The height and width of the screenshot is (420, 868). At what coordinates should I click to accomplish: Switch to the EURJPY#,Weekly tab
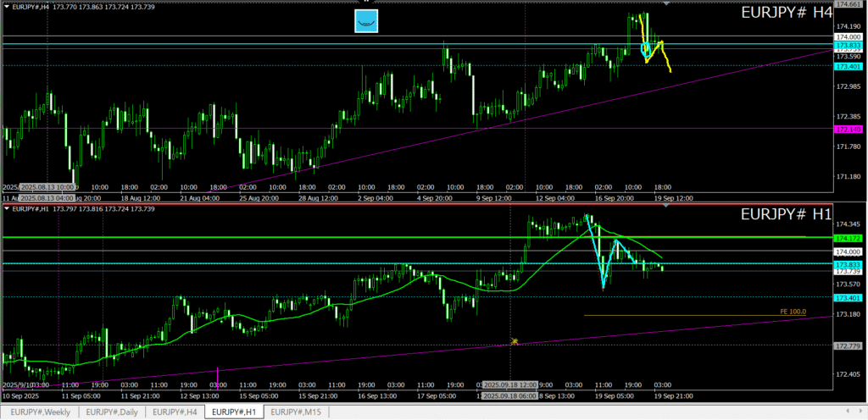pos(41,412)
